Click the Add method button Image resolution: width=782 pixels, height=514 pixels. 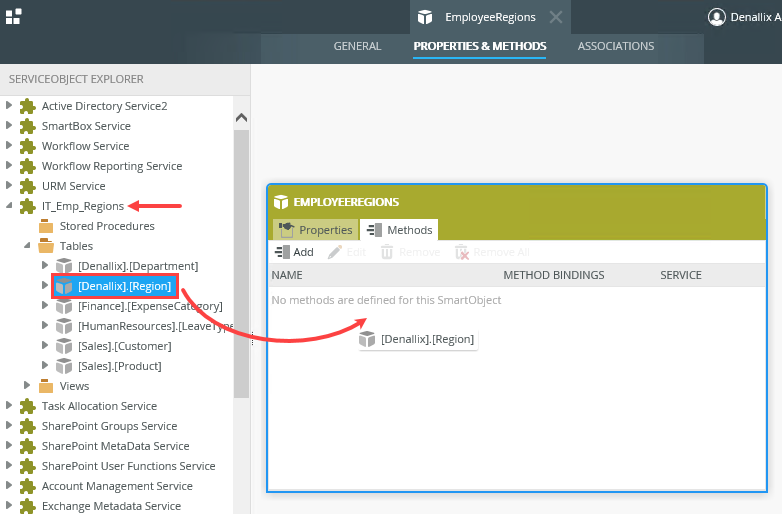(294, 252)
